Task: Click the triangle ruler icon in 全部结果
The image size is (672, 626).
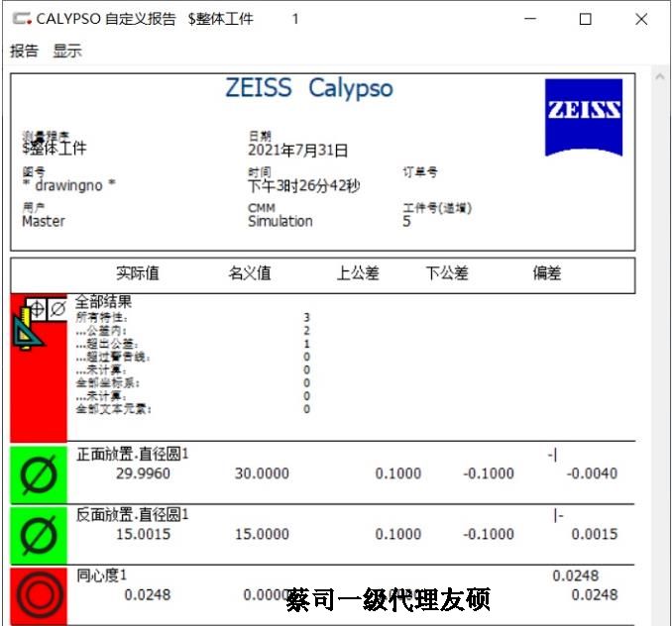Action: [x=27, y=330]
